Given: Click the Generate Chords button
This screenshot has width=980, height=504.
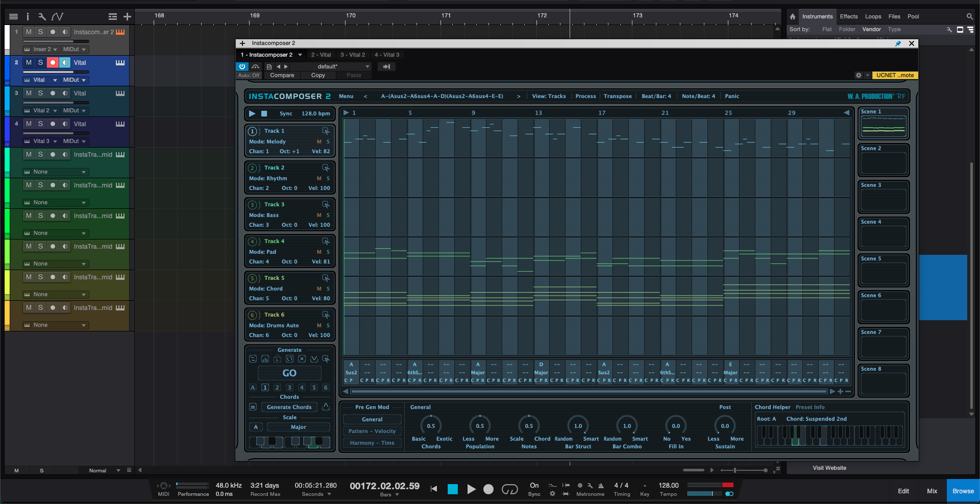Looking at the screenshot, I should coord(289,407).
